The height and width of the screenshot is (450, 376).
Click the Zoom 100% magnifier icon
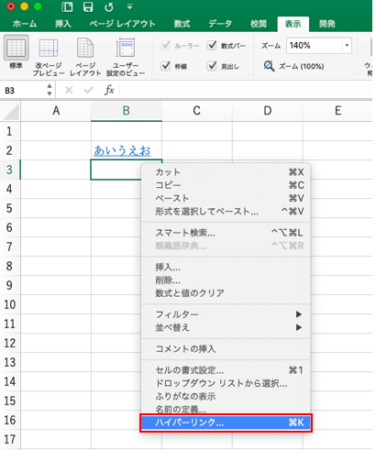coord(269,66)
